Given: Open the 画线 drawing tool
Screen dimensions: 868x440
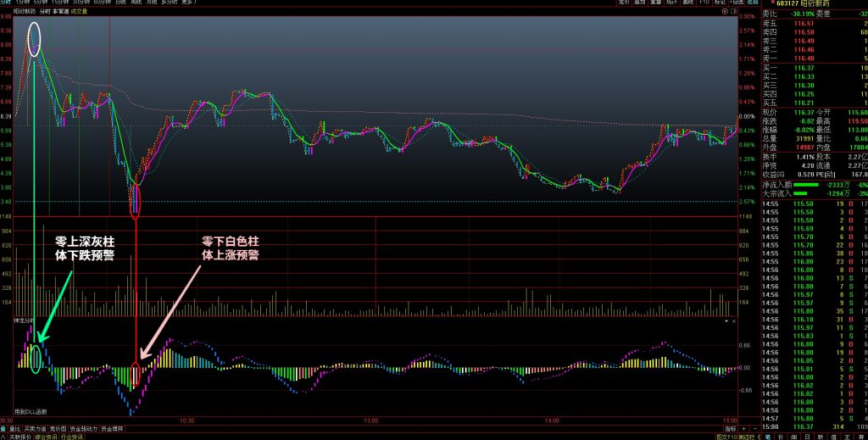Looking at the screenshot, I should [x=688, y=3].
